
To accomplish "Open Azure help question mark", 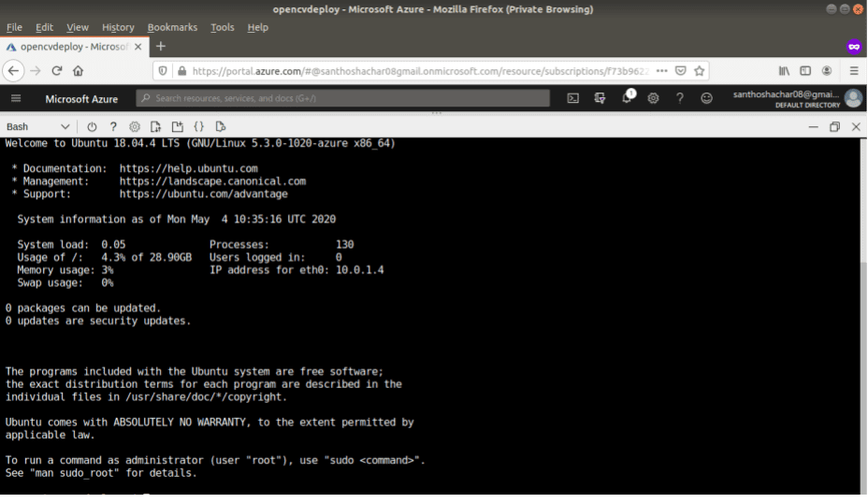I will tap(680, 98).
